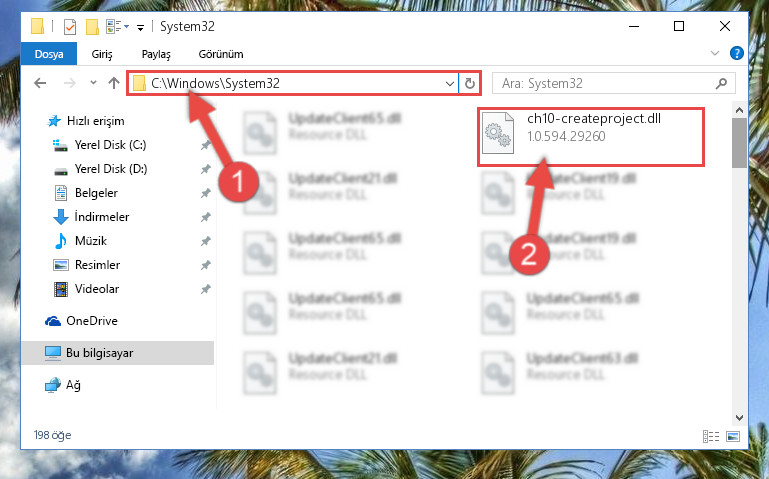
Task: Expand the address bar history dropdown
Action: pos(449,84)
